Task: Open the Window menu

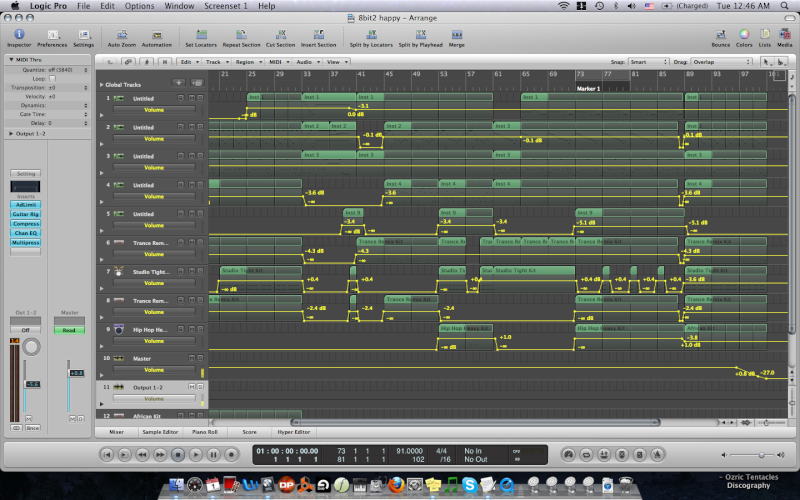Action: click(x=179, y=6)
